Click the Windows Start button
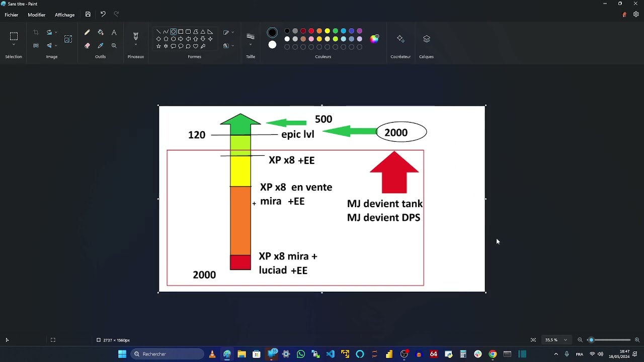Image resolution: width=644 pixels, height=362 pixels. [x=122, y=354]
